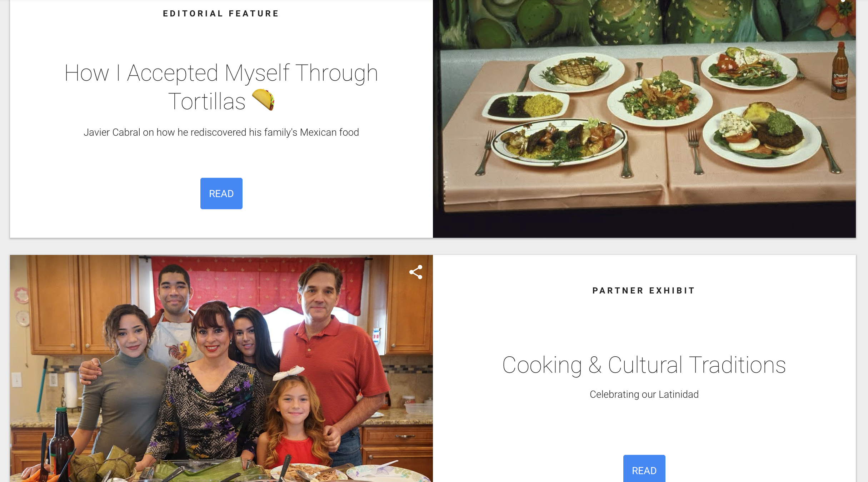Screen dimensions: 868x482
Task: Click READ under the Tortillas article
Action: [x=221, y=194]
